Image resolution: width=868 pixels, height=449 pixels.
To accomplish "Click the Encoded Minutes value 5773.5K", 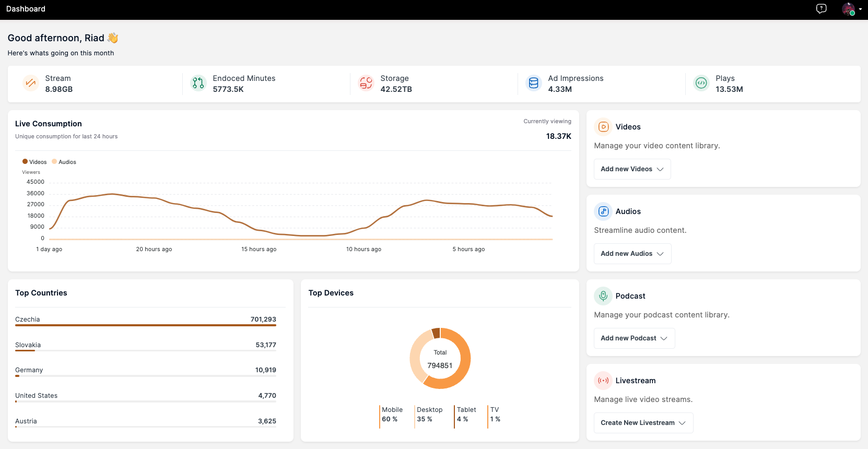I will click(228, 89).
